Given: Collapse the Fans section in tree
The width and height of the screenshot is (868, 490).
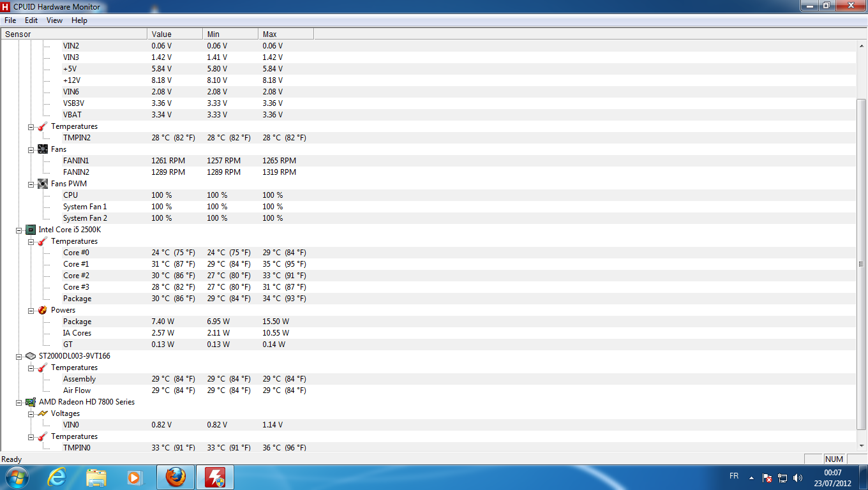Looking at the screenshot, I should (31, 149).
